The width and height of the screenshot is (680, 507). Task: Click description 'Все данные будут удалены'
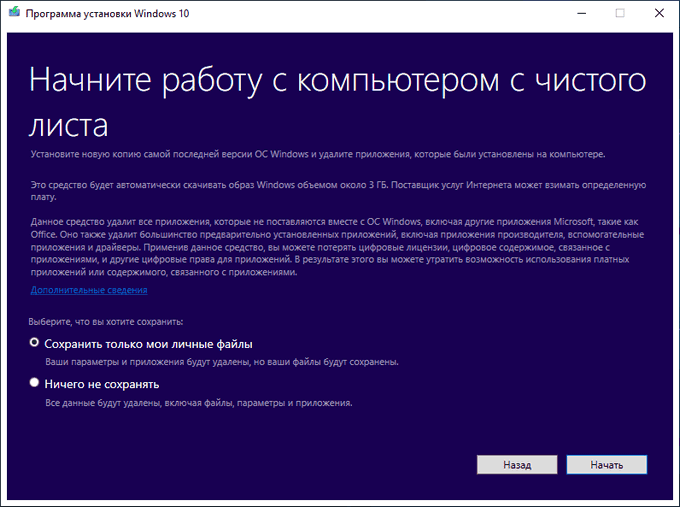[199, 403]
